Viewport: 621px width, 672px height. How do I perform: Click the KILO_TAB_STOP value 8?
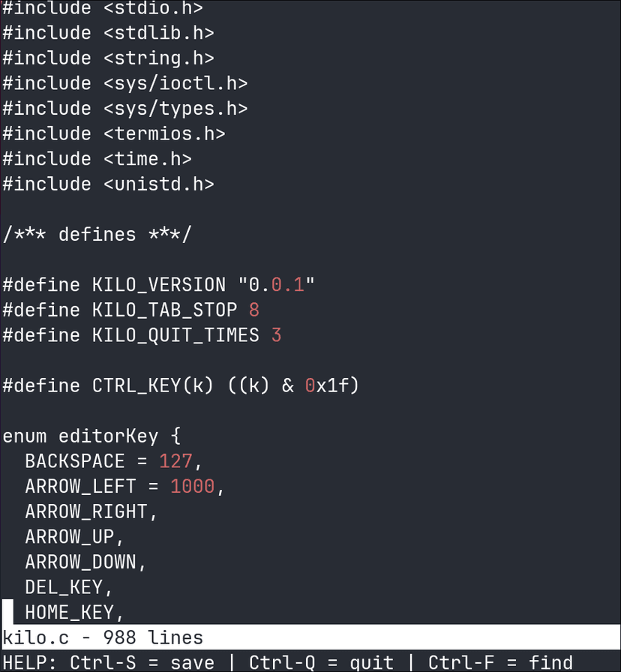[253, 310]
